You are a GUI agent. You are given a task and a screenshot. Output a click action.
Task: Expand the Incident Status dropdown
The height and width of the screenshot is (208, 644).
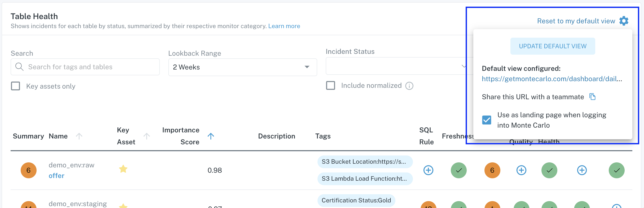[398, 66]
